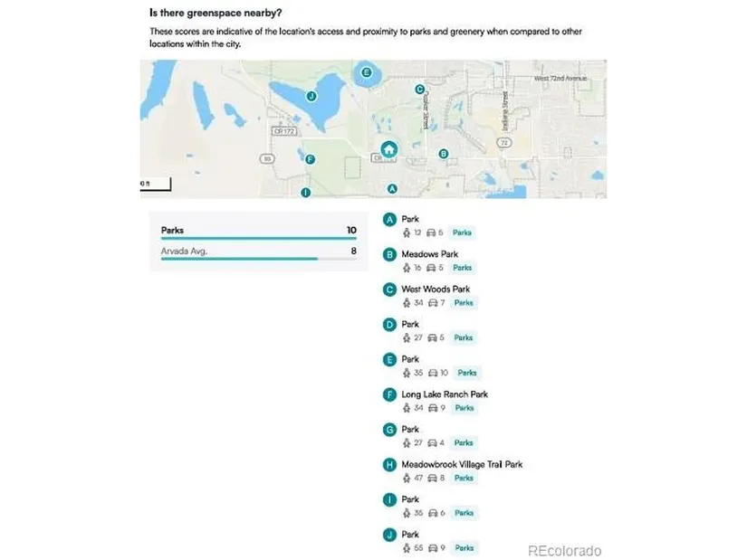Select map pin F on the map
Screen dimensions: 747x560
pyautogui.click(x=311, y=159)
